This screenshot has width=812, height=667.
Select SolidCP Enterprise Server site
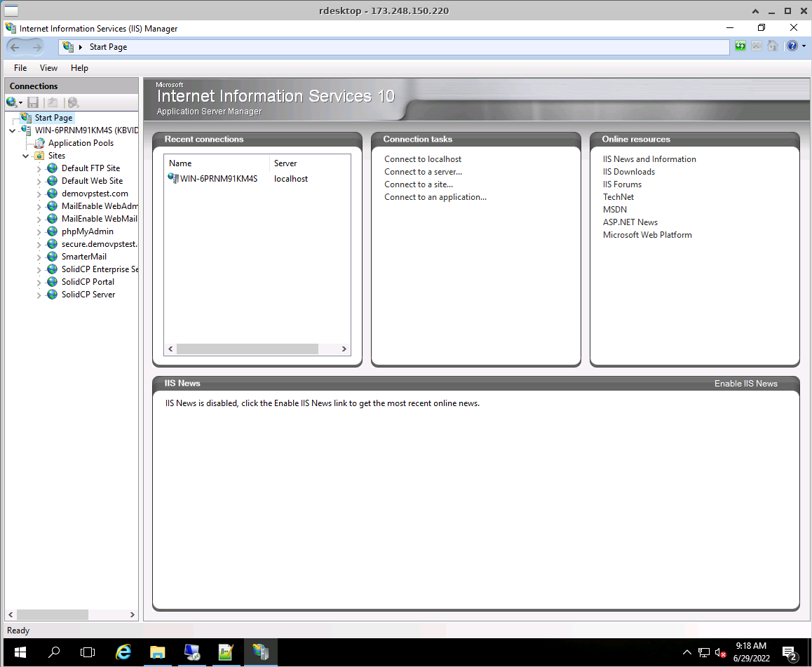pyautogui.click(x=100, y=269)
